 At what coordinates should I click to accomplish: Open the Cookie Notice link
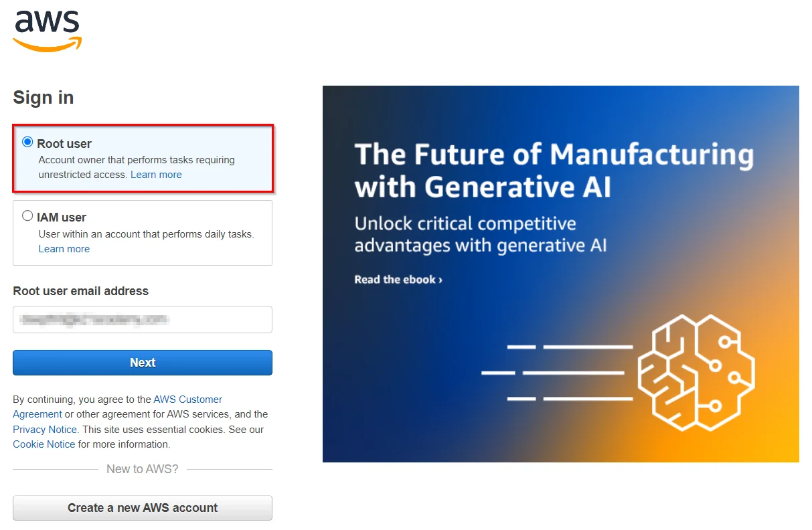click(x=44, y=444)
